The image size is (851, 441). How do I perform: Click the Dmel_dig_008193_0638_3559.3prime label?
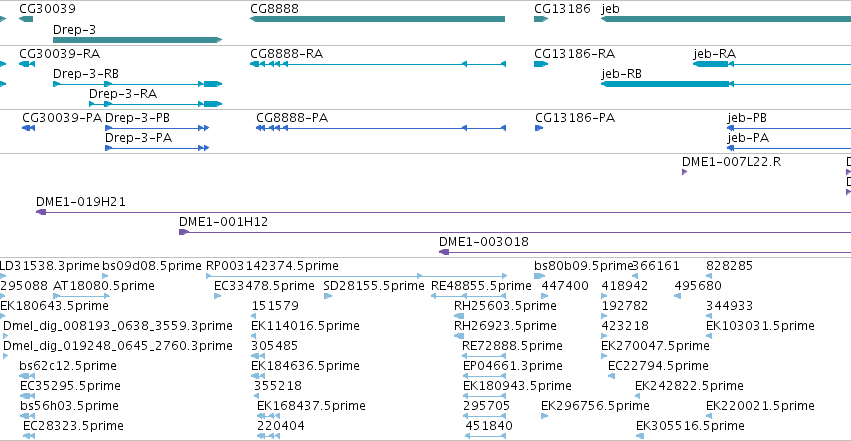pyautogui.click(x=118, y=326)
